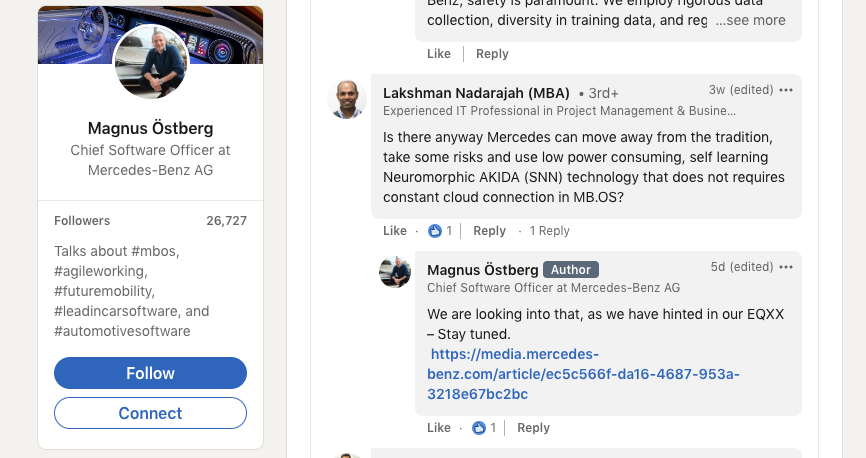Image resolution: width=866 pixels, height=458 pixels.
Task: Like Magnus Östberg's reply about EQXX
Action: (x=439, y=428)
